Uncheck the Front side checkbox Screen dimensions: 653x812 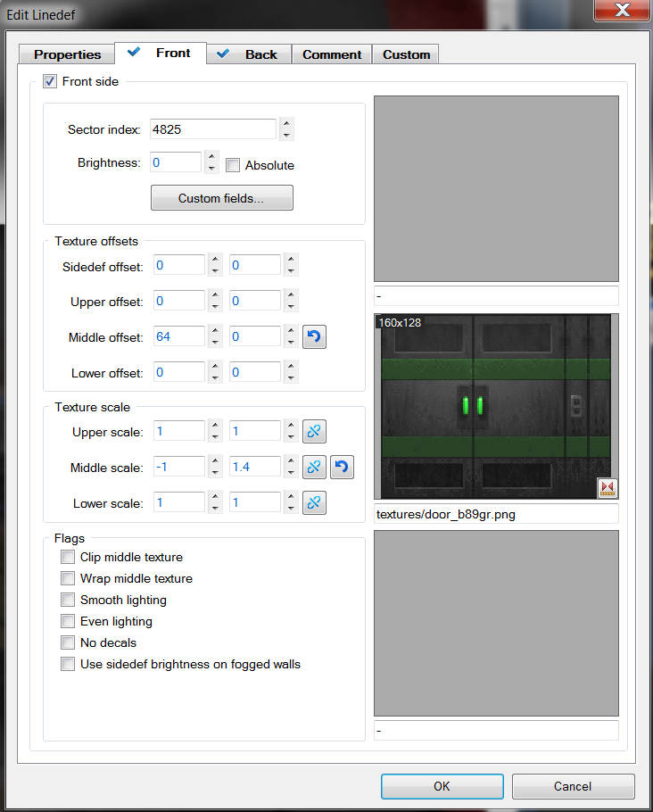50,81
